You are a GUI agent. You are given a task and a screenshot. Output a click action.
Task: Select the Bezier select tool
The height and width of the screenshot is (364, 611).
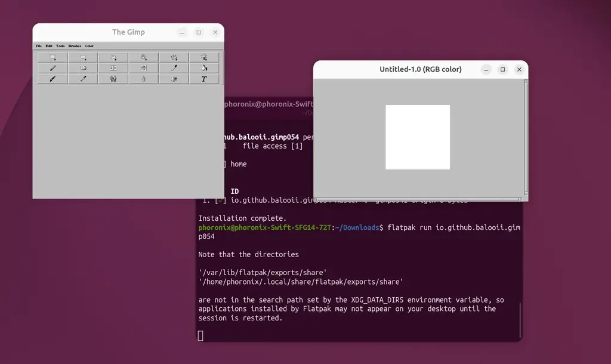(174, 57)
